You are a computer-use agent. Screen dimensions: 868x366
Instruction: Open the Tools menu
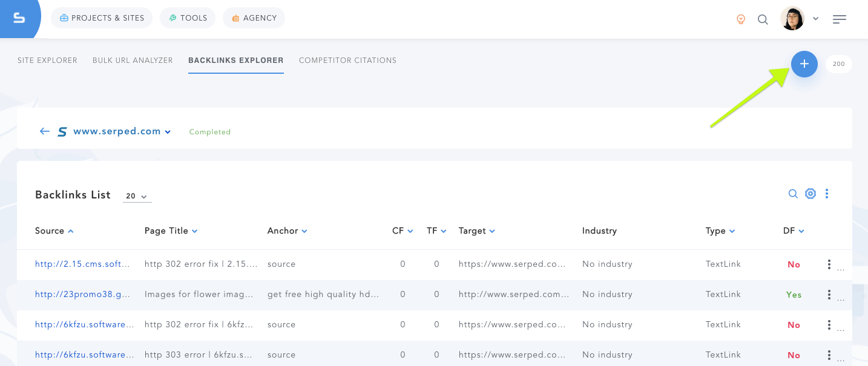tap(188, 18)
